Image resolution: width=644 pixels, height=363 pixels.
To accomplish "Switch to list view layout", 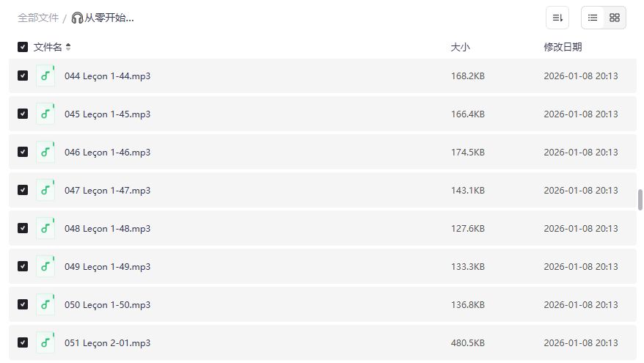I will (593, 18).
